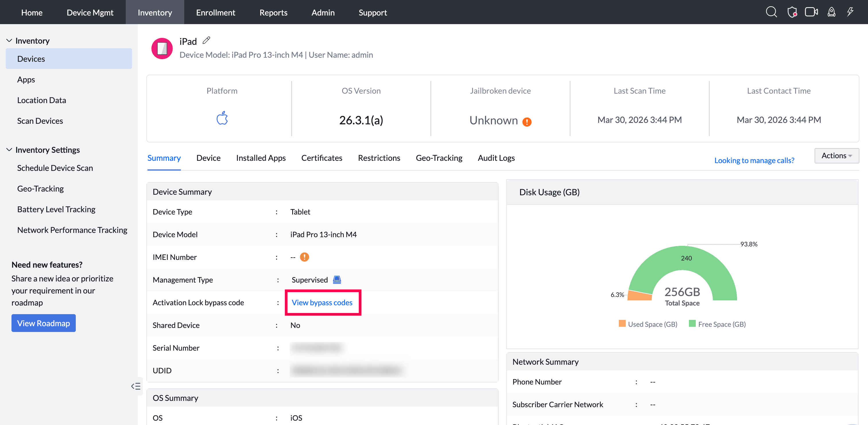This screenshot has width=868, height=425.
Task: Open the Enrollment menu
Action: pyautogui.click(x=215, y=12)
